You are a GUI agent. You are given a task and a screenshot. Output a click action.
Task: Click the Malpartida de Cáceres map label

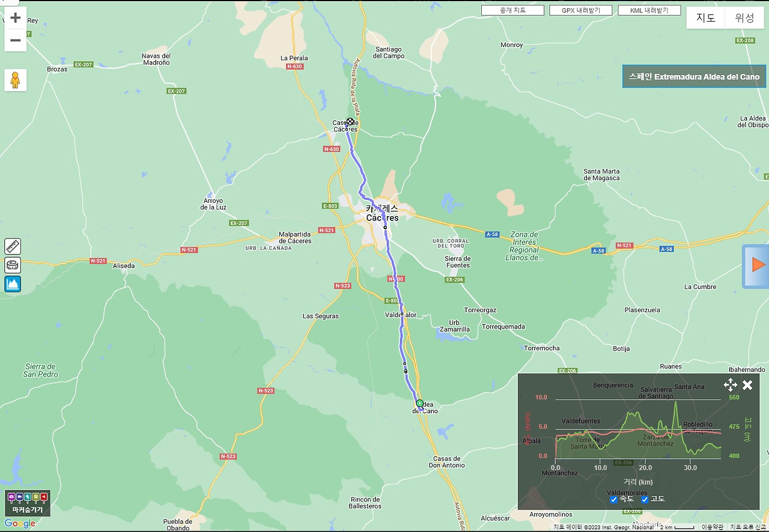click(x=295, y=237)
